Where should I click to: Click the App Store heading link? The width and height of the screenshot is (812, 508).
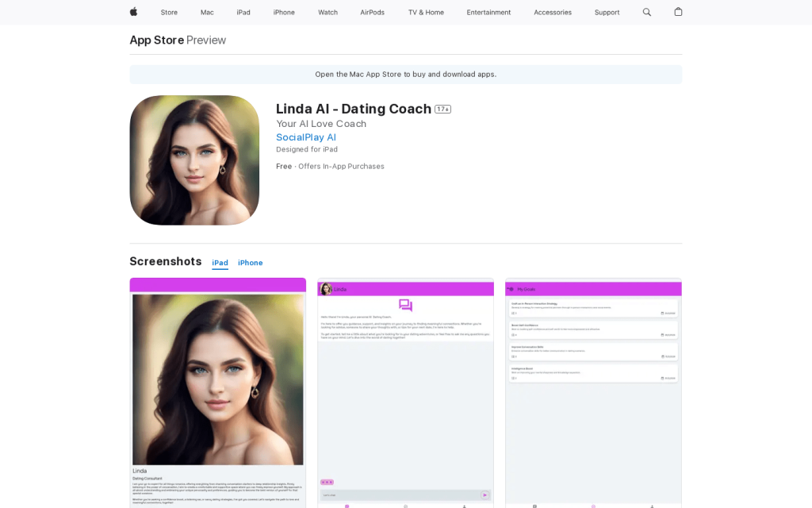coord(157,40)
